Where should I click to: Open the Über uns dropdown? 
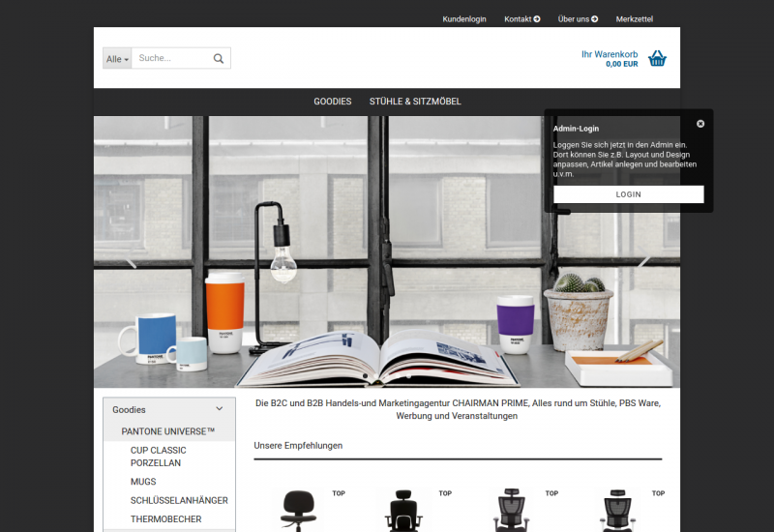tap(578, 19)
